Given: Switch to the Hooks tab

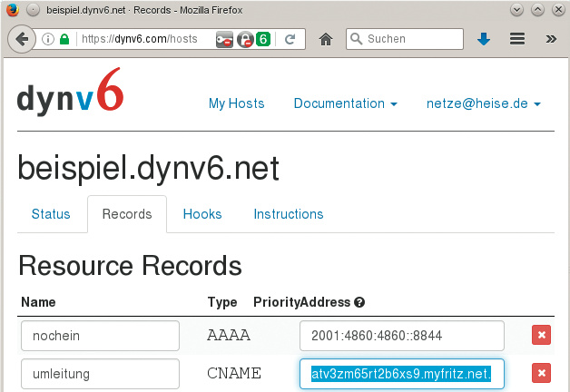Looking at the screenshot, I should coord(202,214).
